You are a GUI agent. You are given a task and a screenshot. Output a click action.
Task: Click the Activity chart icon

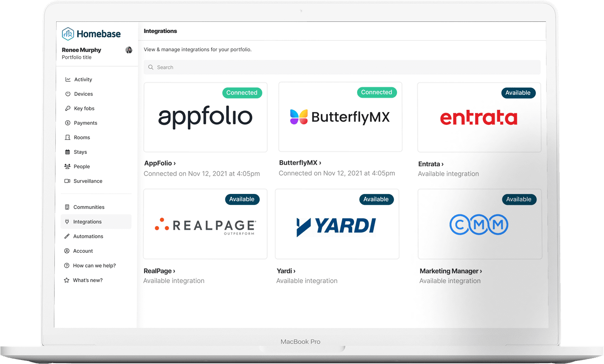pos(68,80)
